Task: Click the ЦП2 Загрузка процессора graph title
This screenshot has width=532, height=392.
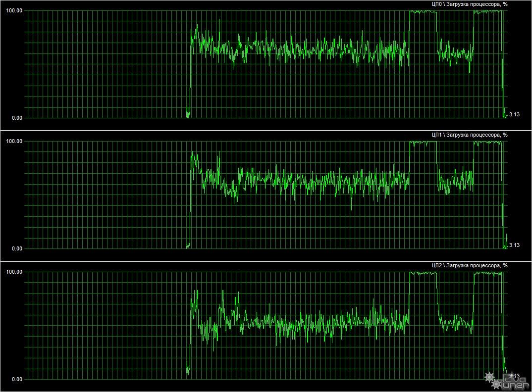Action: tap(470, 265)
